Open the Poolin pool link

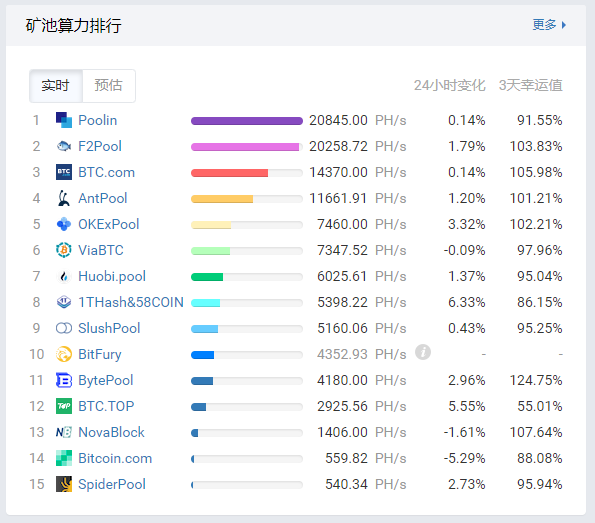point(98,120)
